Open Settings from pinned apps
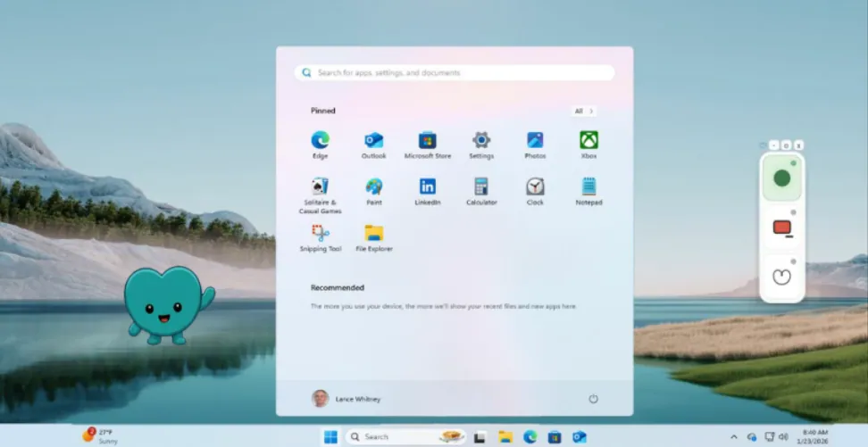This screenshot has width=868, height=447. 481,145
